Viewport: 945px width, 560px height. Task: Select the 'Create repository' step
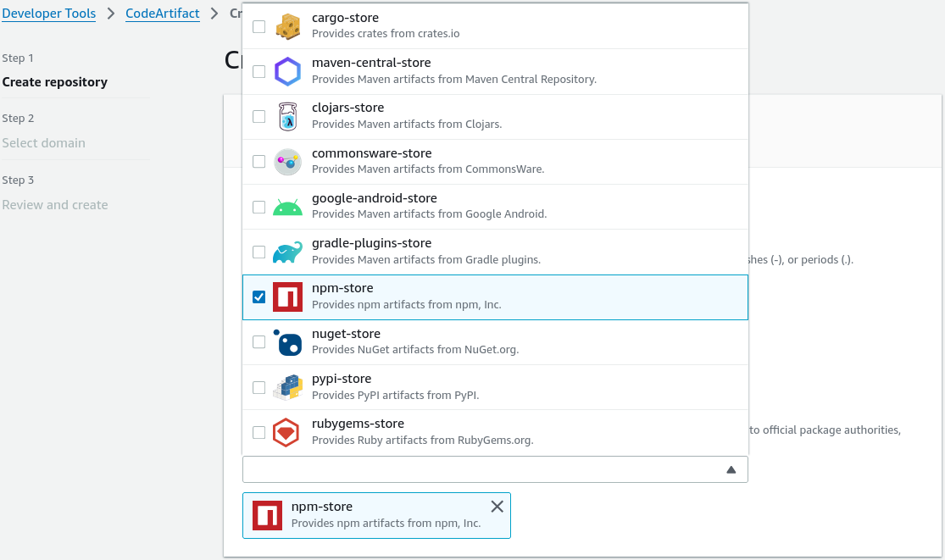[55, 82]
